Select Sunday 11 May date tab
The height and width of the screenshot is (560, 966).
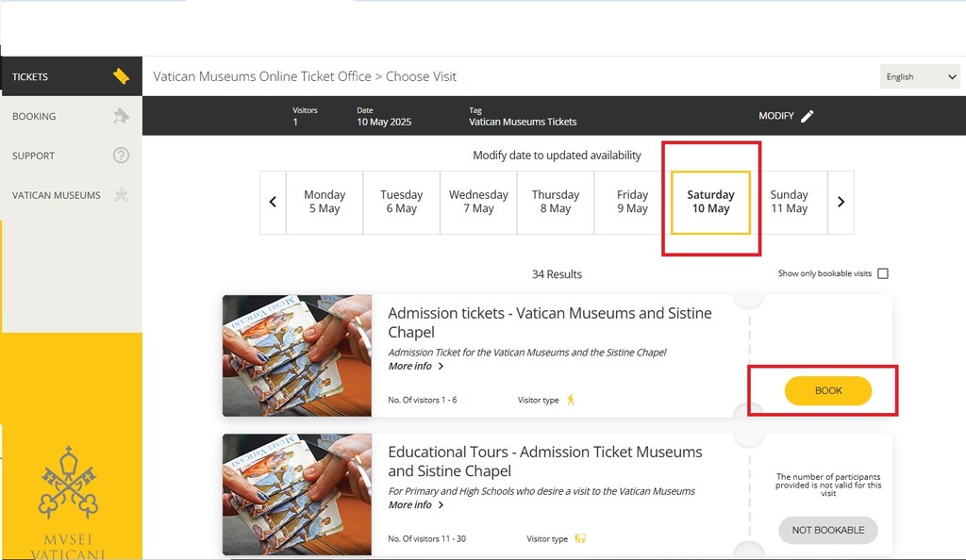point(790,202)
